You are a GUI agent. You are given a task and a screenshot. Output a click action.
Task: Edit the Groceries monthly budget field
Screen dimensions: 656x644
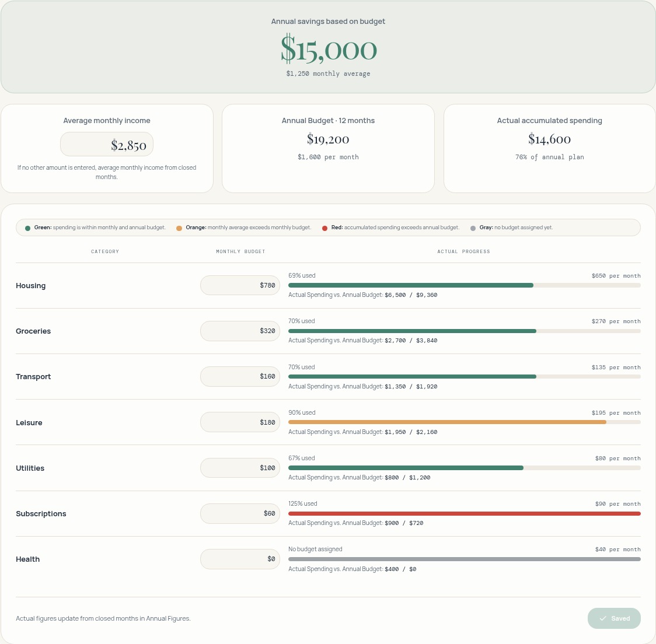pos(240,331)
